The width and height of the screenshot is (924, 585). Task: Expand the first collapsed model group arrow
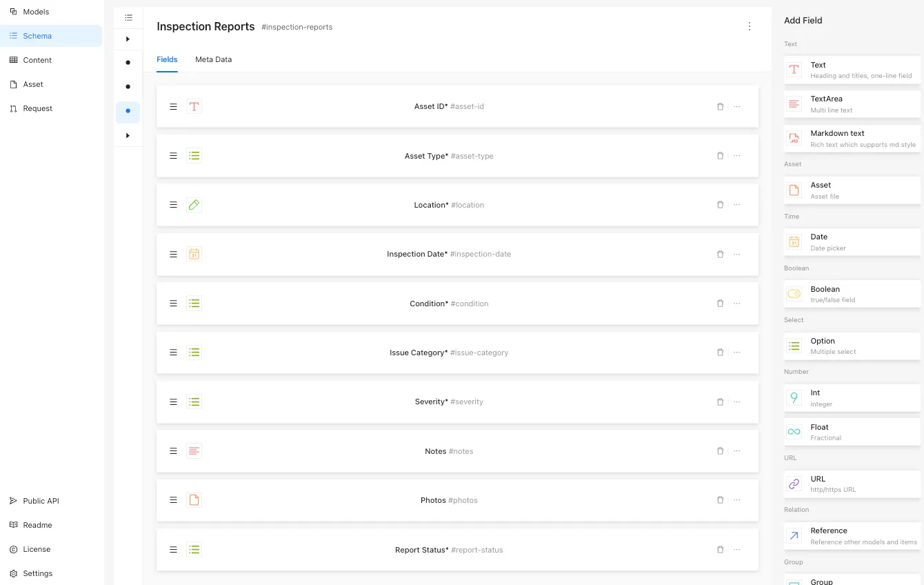point(128,39)
